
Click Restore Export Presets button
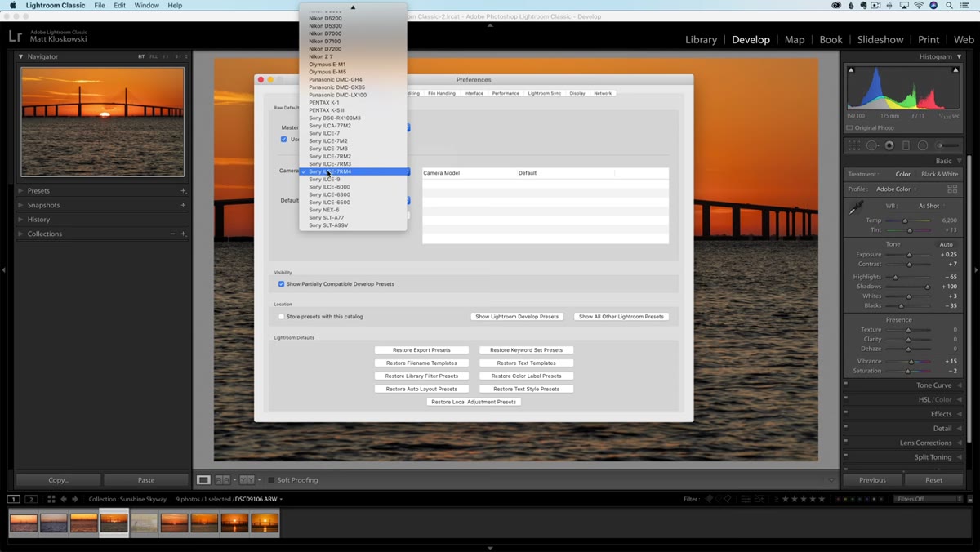click(421, 350)
